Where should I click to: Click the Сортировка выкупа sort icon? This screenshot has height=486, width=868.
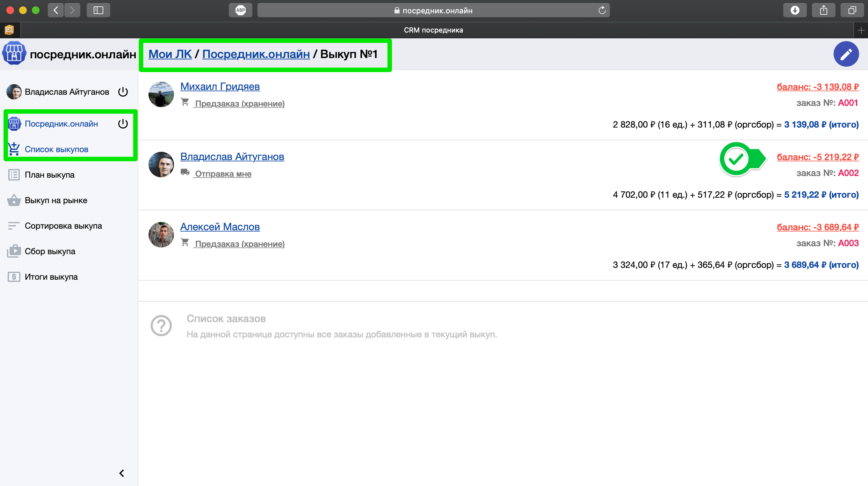pos(14,226)
